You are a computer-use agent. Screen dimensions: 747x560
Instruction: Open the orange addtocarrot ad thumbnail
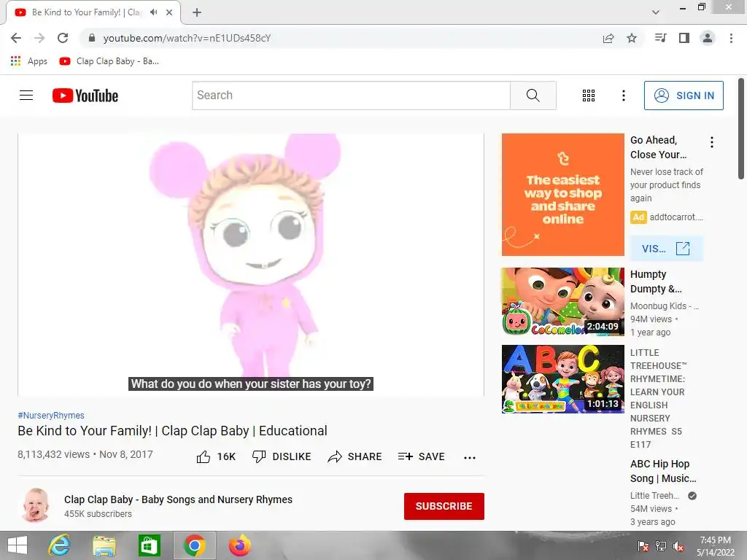coord(562,194)
